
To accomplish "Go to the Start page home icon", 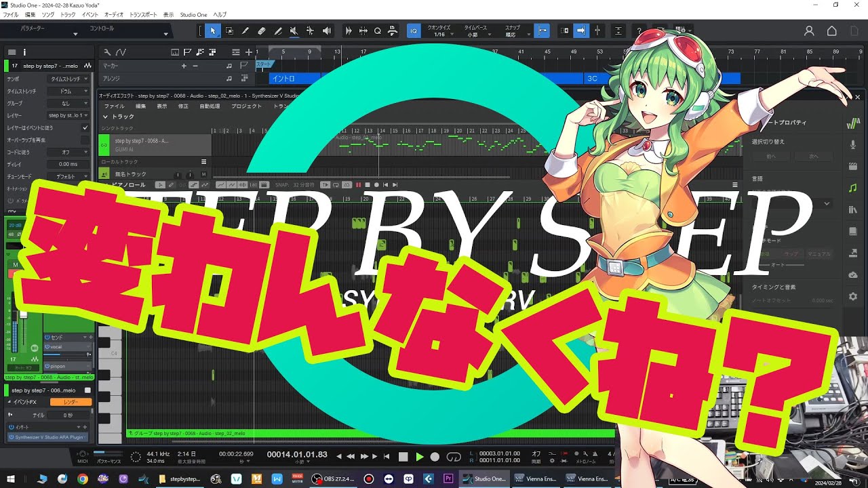I will tap(832, 30).
